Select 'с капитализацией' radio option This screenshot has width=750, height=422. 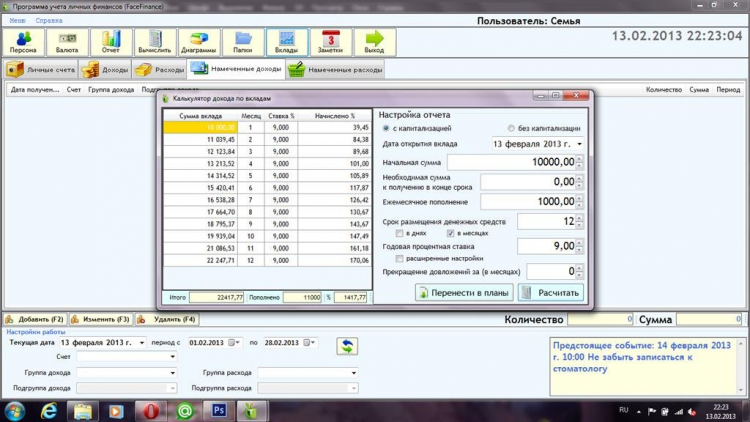[x=386, y=128]
